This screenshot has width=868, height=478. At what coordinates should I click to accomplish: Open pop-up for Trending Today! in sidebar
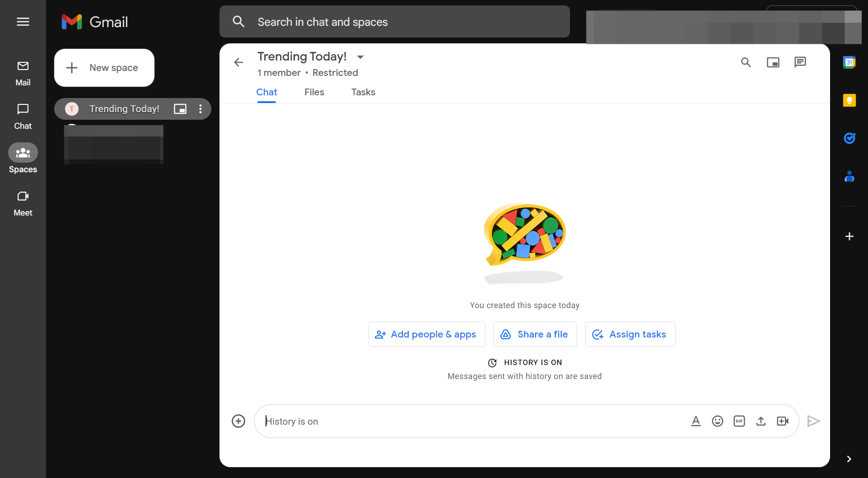[180, 109]
